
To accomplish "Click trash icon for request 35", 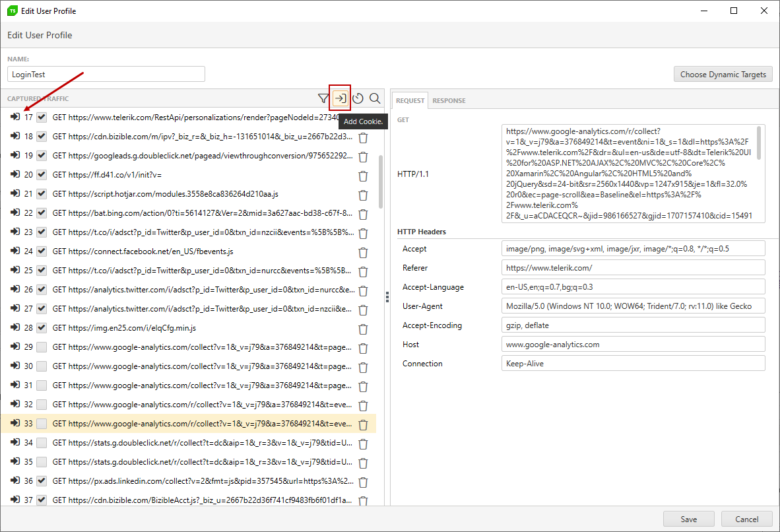I will (363, 463).
